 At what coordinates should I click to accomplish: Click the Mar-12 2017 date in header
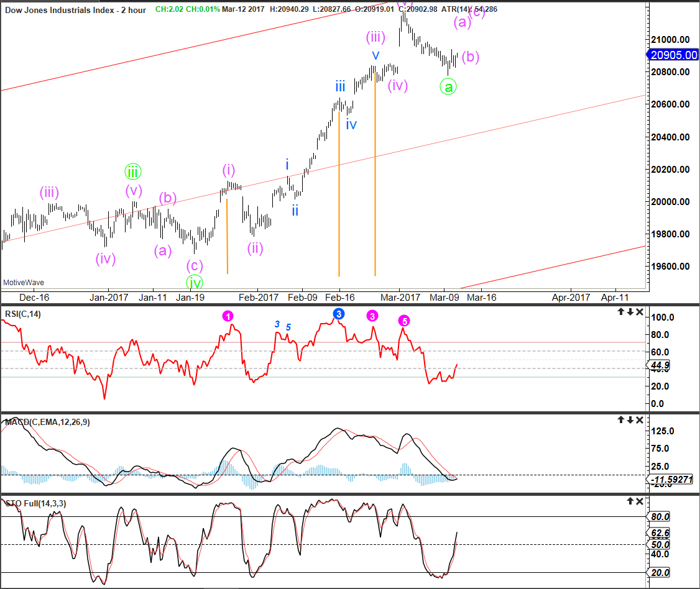(243, 9)
